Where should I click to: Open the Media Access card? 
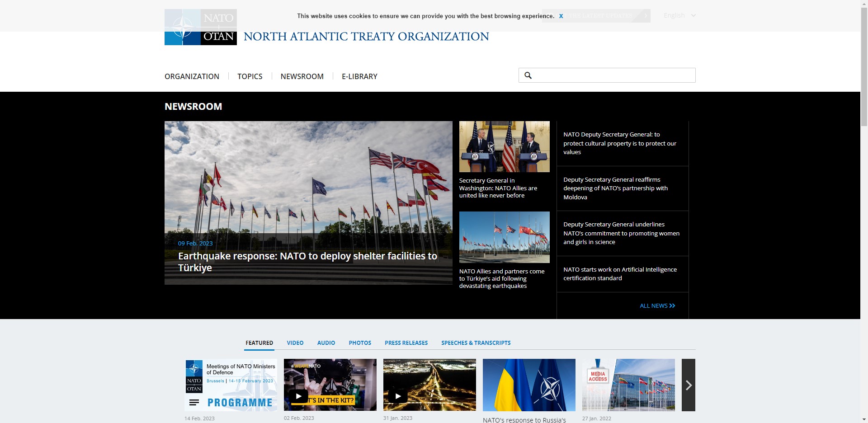click(x=628, y=385)
